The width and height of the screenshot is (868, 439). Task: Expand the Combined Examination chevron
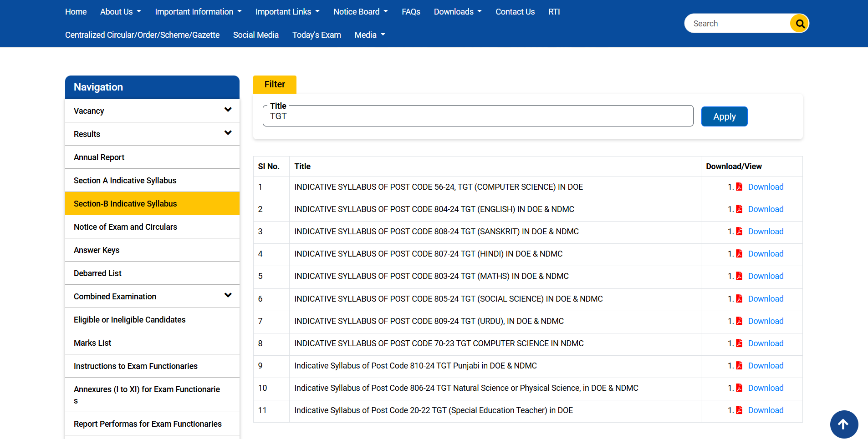click(x=228, y=296)
